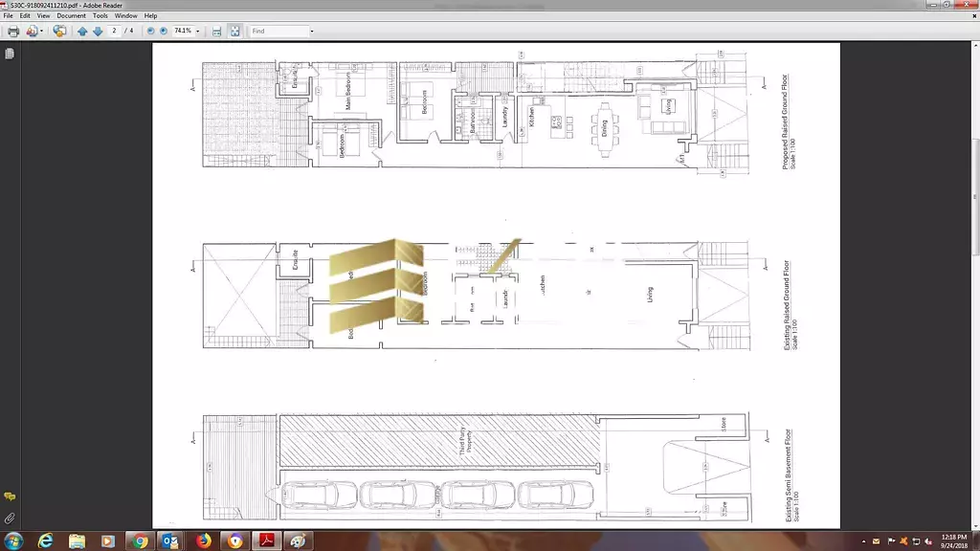The width and height of the screenshot is (980, 551).
Task: Open the Tools menu
Action: 100,16
